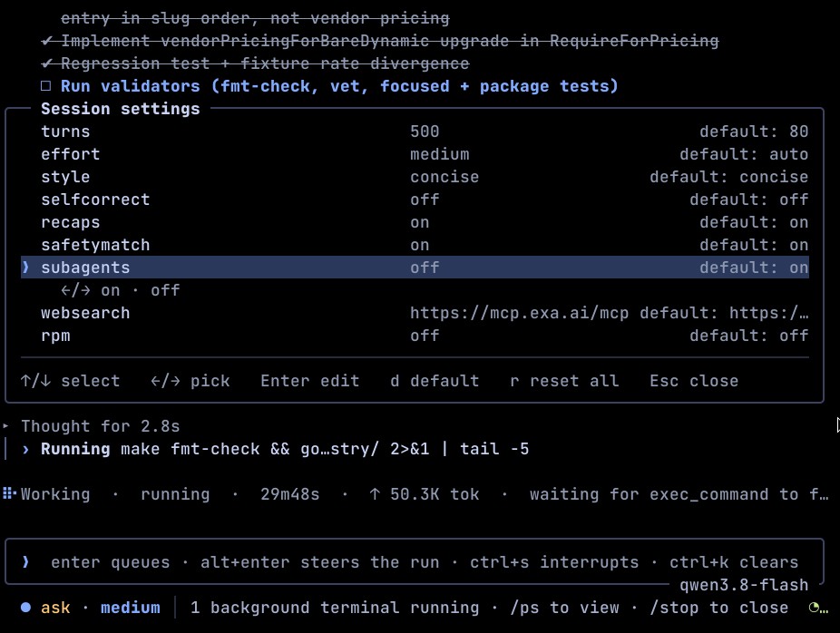Select the recaps setting row
840x633 pixels.
(415, 222)
